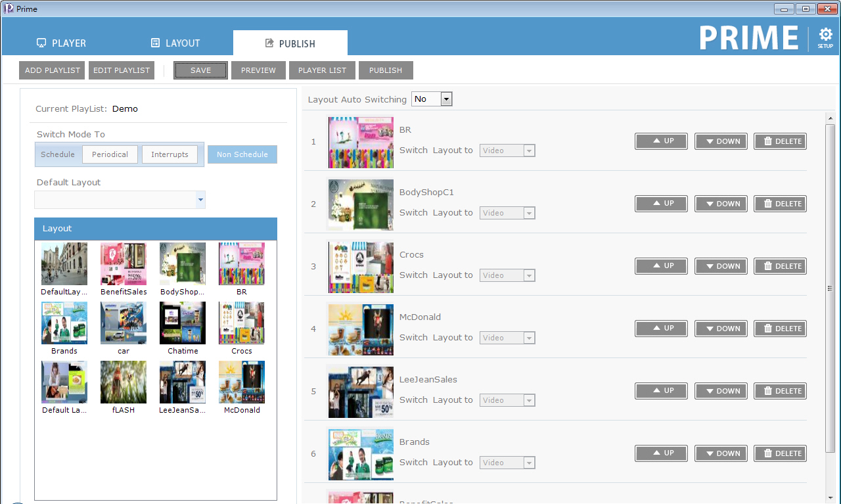Image resolution: width=841 pixels, height=504 pixels.
Task: Open the Setup gear icon
Action: coord(825,37)
